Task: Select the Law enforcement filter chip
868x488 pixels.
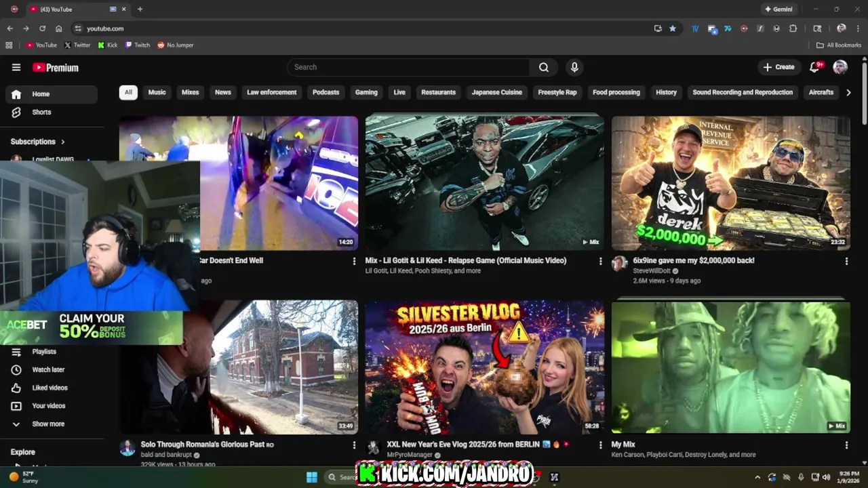Action: pos(272,92)
